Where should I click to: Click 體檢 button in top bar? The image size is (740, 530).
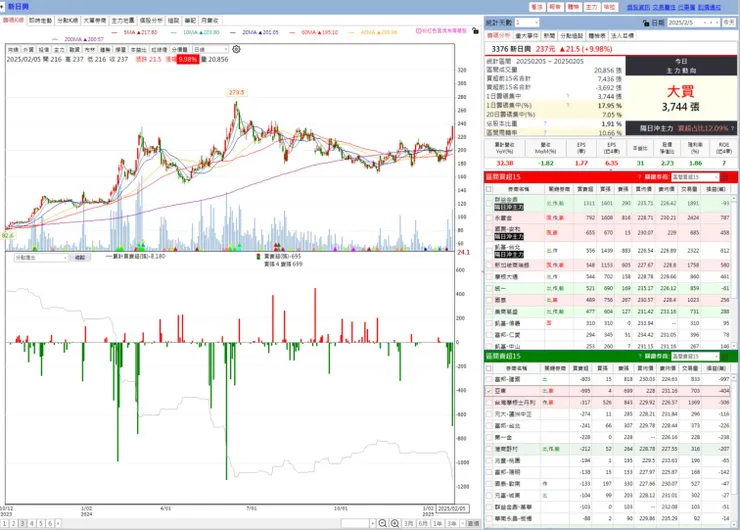point(573,7)
